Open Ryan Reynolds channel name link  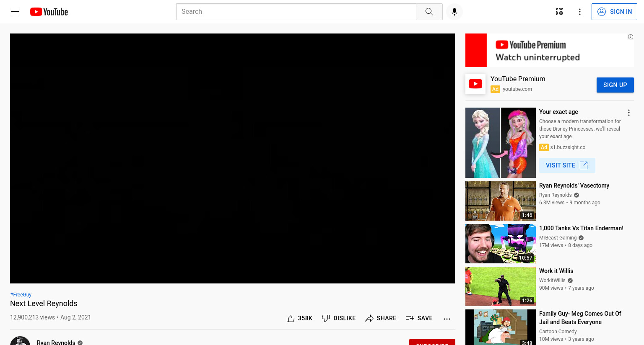pos(56,342)
